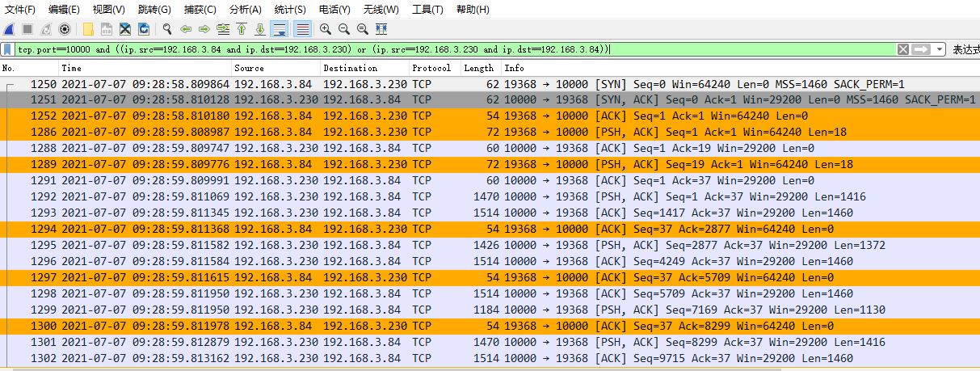Go back to previous packet arrow

(186, 29)
